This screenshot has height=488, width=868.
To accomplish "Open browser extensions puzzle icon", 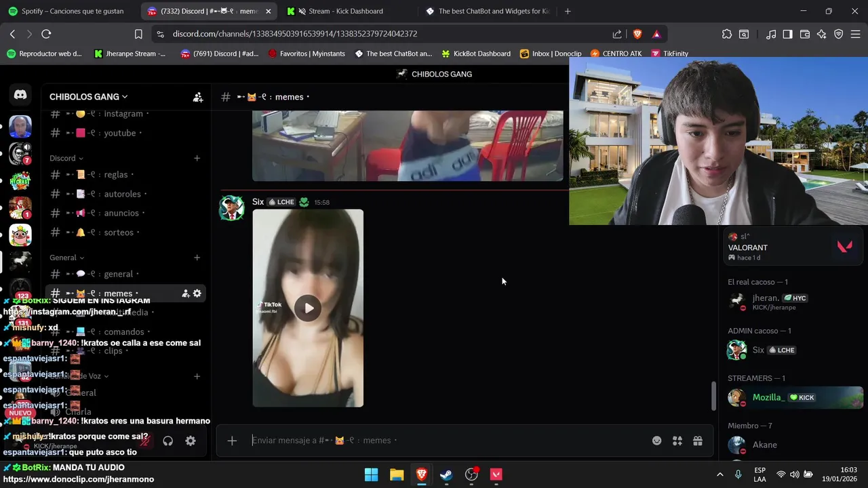I will pyautogui.click(x=727, y=34).
